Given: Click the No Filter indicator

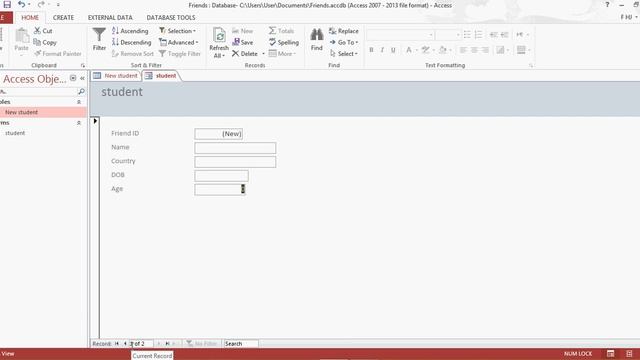Looking at the screenshot, I should point(202,344).
